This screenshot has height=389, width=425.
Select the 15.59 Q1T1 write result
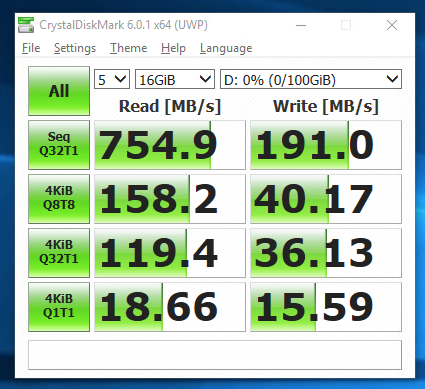pos(326,307)
